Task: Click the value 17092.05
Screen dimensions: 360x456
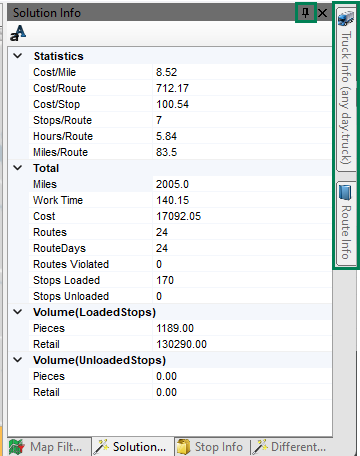Action: (x=178, y=216)
